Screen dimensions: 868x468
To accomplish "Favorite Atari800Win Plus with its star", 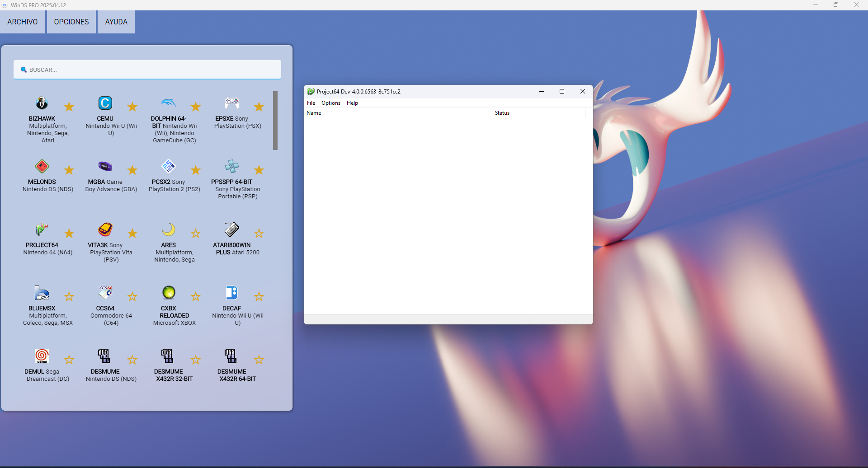I will tap(259, 233).
